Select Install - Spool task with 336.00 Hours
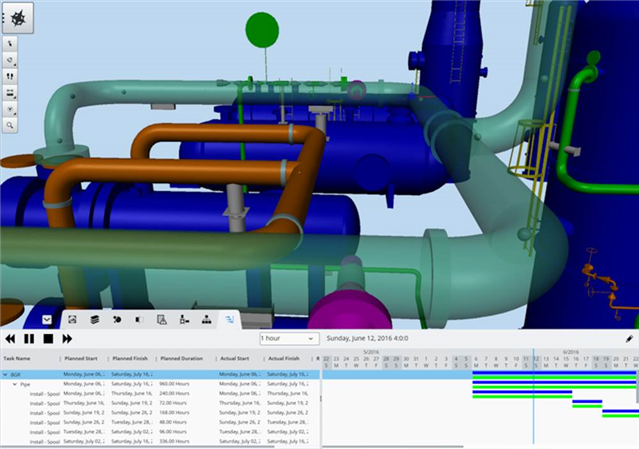 pos(160,441)
